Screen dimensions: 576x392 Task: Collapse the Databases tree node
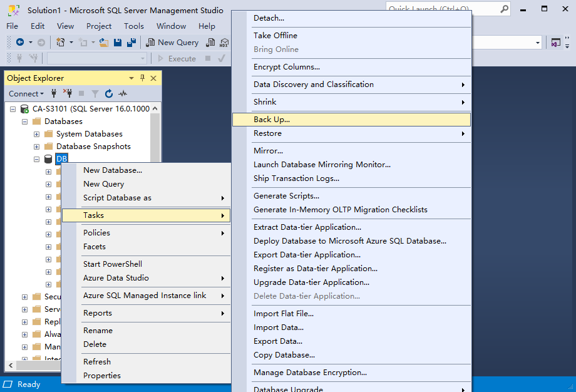[25, 121]
